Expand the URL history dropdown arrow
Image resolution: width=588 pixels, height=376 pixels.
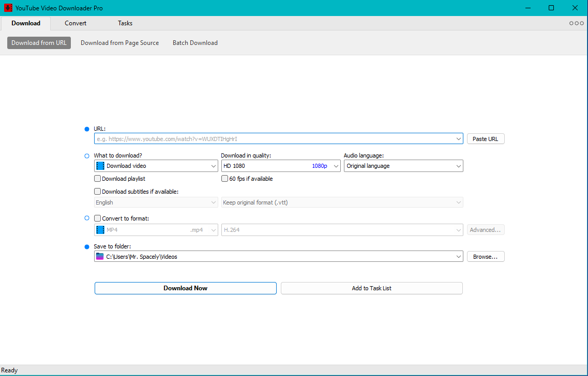coord(459,139)
